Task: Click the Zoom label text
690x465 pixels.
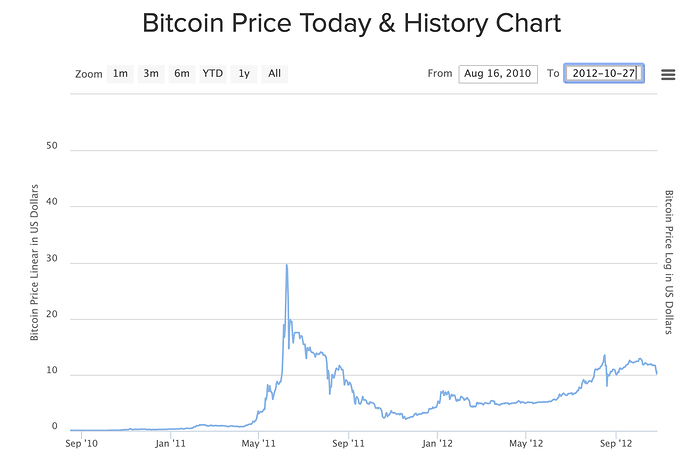Action: (89, 74)
